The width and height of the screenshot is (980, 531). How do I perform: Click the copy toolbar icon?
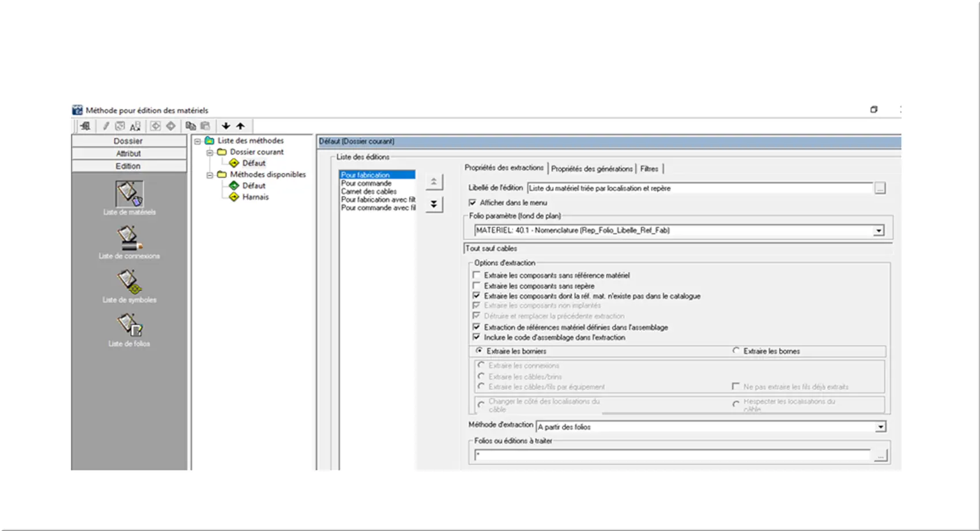(191, 126)
